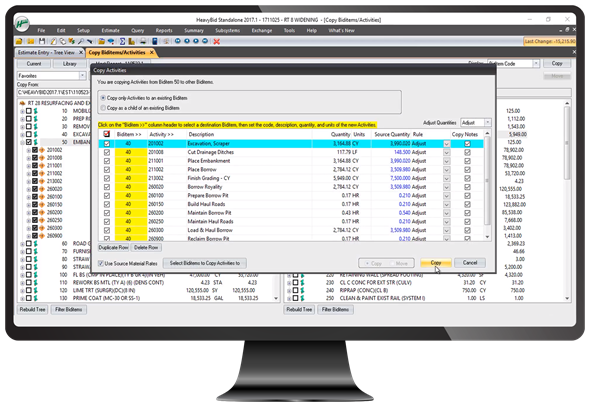Open the Exchange menu
Viewport: 590px width, 407px height.
tap(262, 30)
